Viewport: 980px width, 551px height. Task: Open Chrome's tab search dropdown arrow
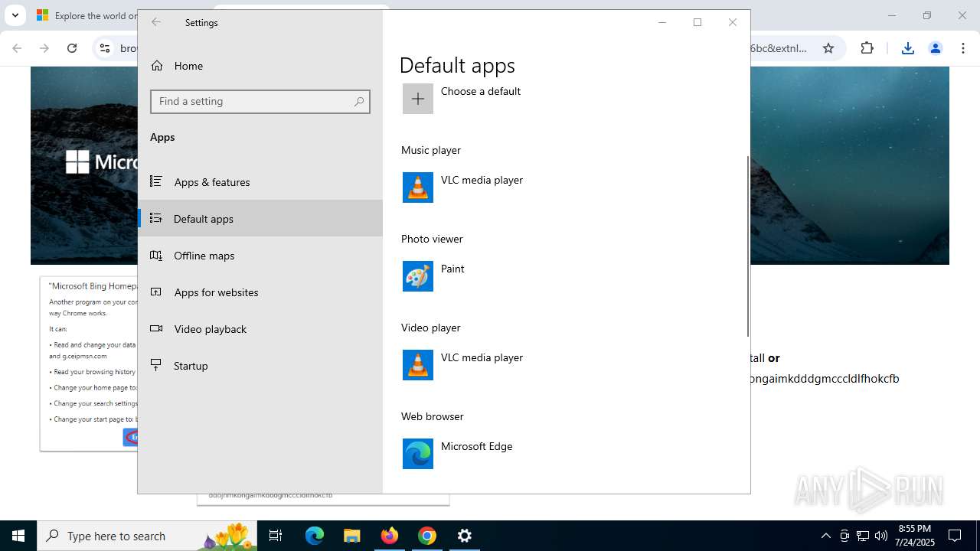15,15
